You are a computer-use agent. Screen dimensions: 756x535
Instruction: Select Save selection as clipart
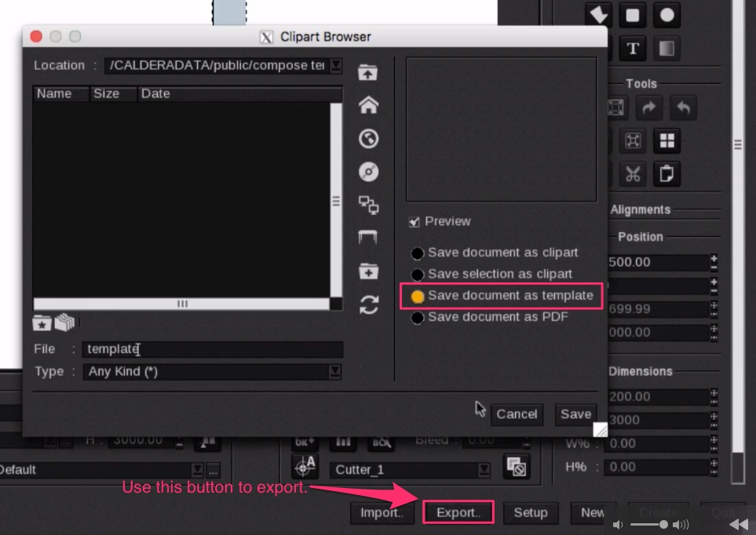tap(418, 275)
